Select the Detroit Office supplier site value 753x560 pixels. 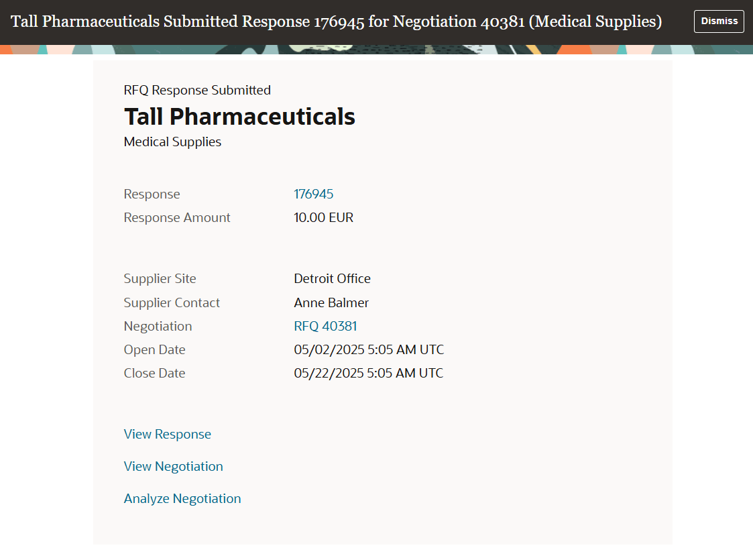pyautogui.click(x=332, y=278)
